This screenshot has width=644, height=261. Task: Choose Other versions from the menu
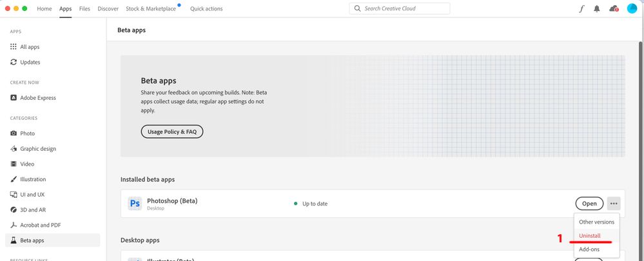point(596,222)
